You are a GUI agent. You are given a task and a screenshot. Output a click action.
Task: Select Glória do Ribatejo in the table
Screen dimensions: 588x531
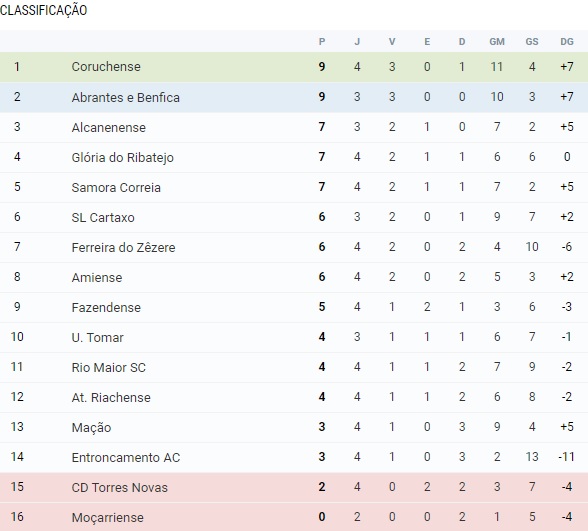coord(123,158)
